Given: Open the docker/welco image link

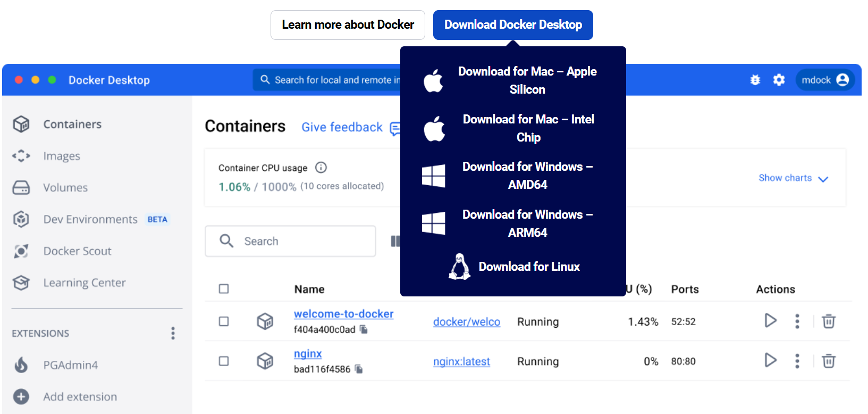Looking at the screenshot, I should pos(467,322).
